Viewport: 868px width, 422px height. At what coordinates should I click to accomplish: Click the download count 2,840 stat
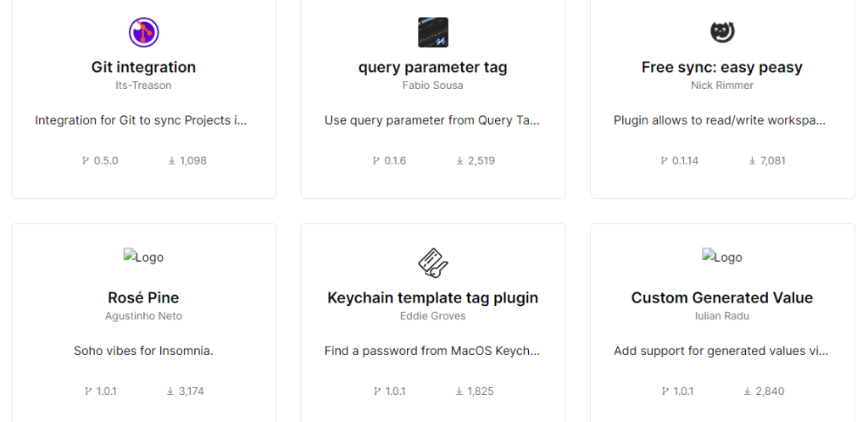[765, 391]
